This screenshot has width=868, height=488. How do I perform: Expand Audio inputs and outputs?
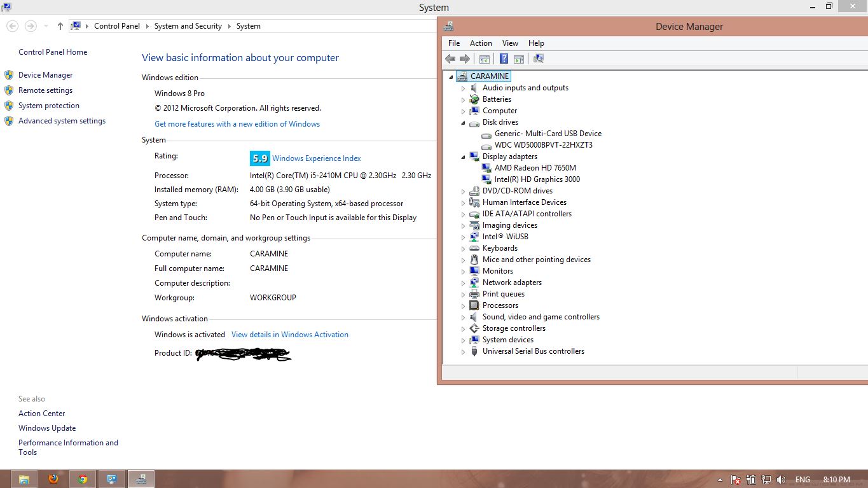pos(464,88)
